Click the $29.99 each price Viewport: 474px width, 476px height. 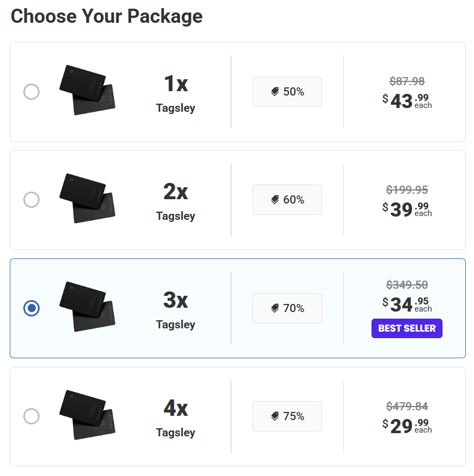pyautogui.click(x=407, y=426)
